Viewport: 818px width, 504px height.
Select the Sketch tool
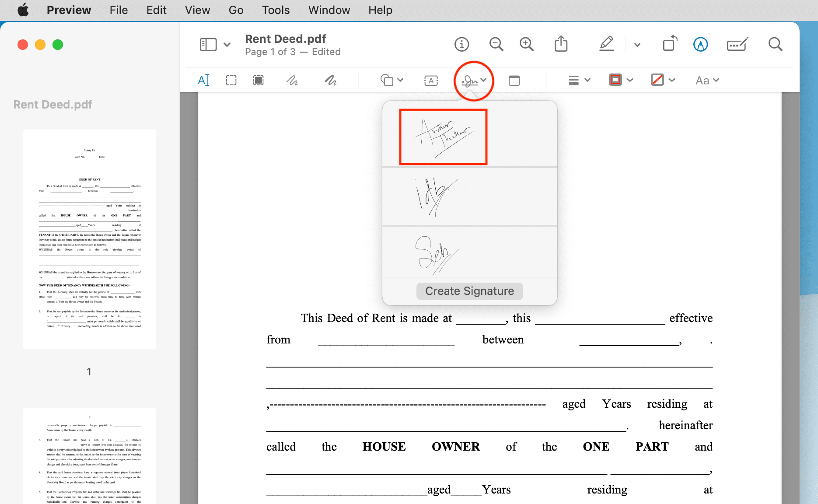coord(292,80)
